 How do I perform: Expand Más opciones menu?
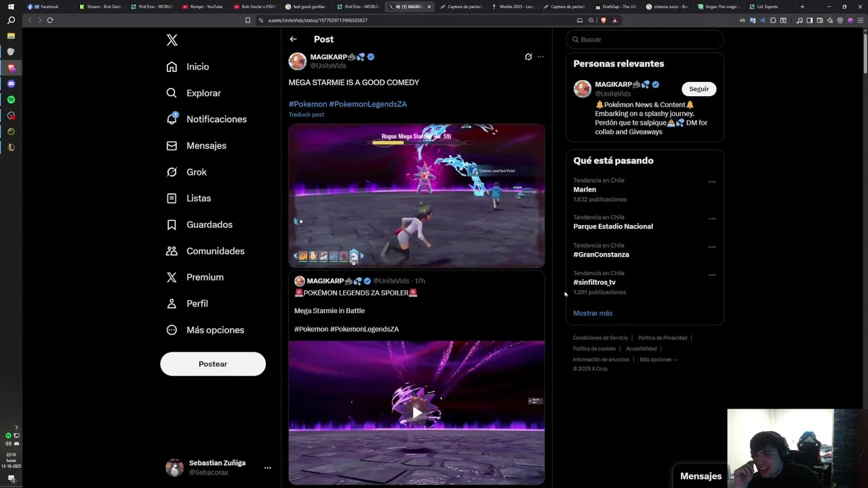pos(205,330)
